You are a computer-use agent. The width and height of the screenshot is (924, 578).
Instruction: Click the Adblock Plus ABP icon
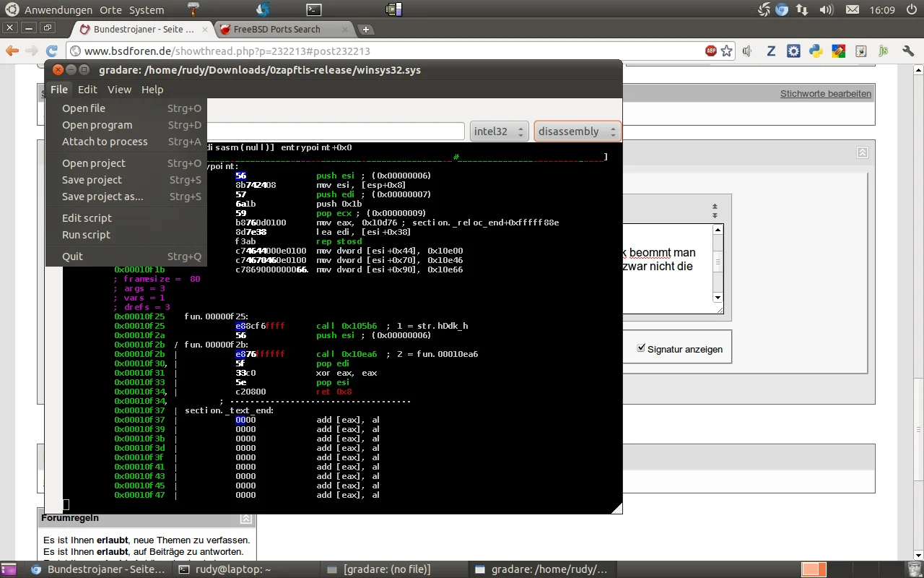click(x=711, y=51)
